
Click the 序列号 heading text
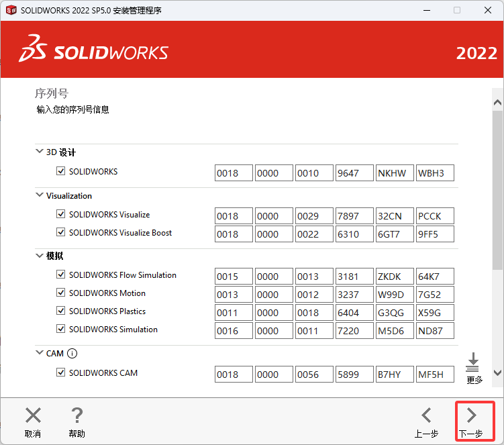[x=52, y=93]
